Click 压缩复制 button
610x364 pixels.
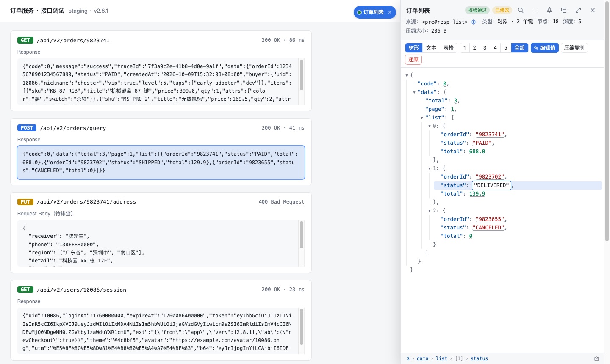coord(574,48)
